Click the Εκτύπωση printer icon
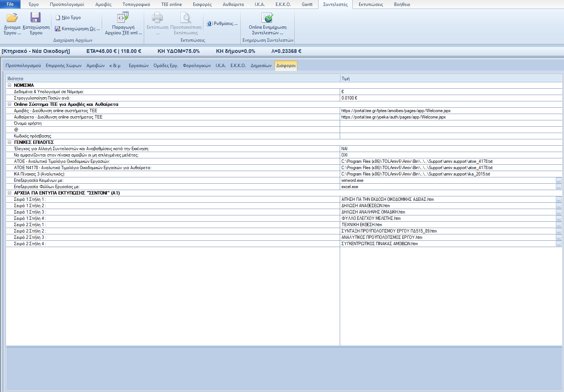This screenshot has height=392, width=564. (x=157, y=18)
